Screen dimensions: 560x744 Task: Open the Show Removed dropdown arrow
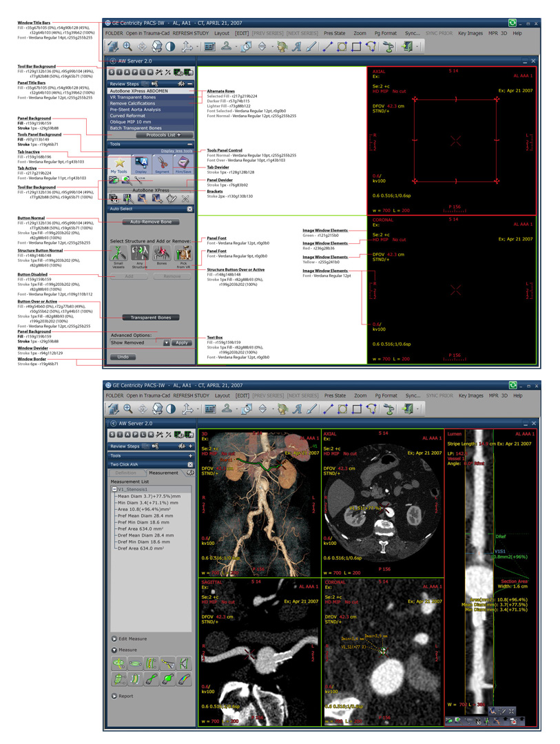tap(166, 342)
